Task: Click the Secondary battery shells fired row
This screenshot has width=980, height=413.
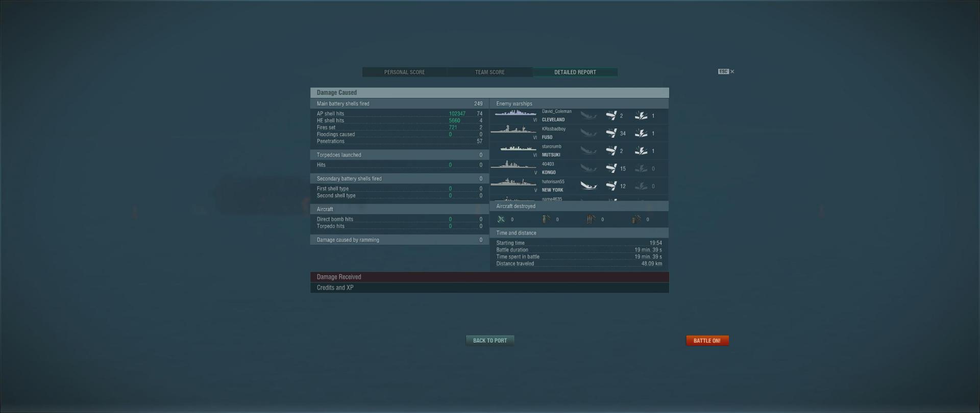Action: pos(400,178)
